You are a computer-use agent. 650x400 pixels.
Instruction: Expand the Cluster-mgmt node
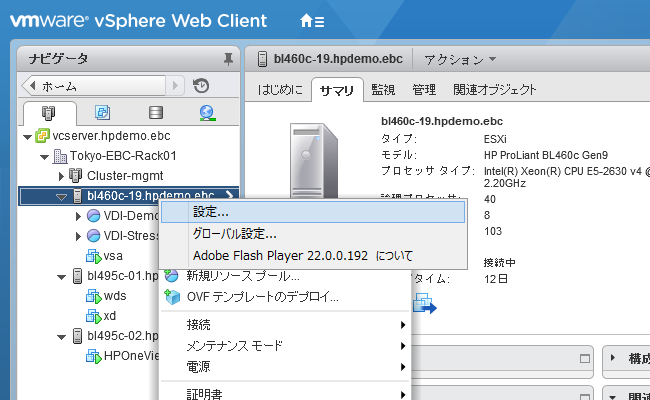click(61, 176)
